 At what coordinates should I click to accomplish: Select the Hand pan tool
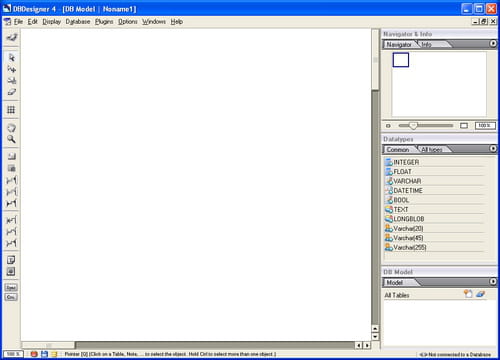click(11, 128)
